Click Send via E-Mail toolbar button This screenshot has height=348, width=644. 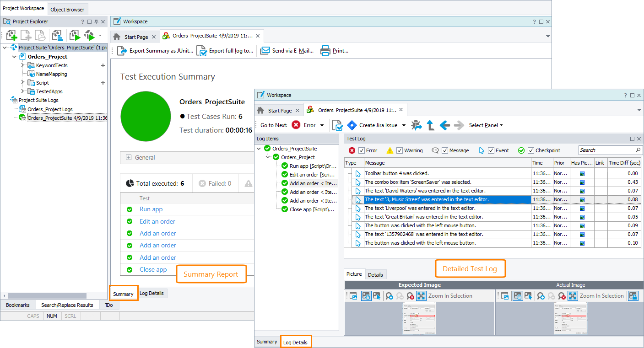pyautogui.click(x=287, y=51)
